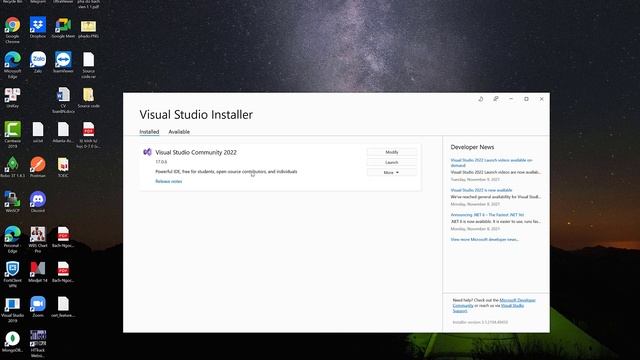The image size is (640, 360).
Task: Select the Microsoft Edge desktop icon
Action: [x=12, y=65]
